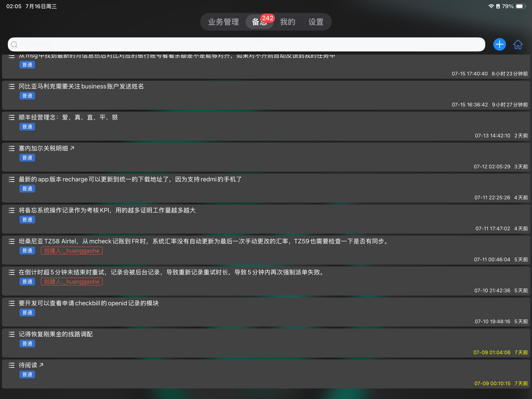Add a new memo with the plus button
Image resolution: width=532 pixels, height=399 pixels.
[499, 45]
